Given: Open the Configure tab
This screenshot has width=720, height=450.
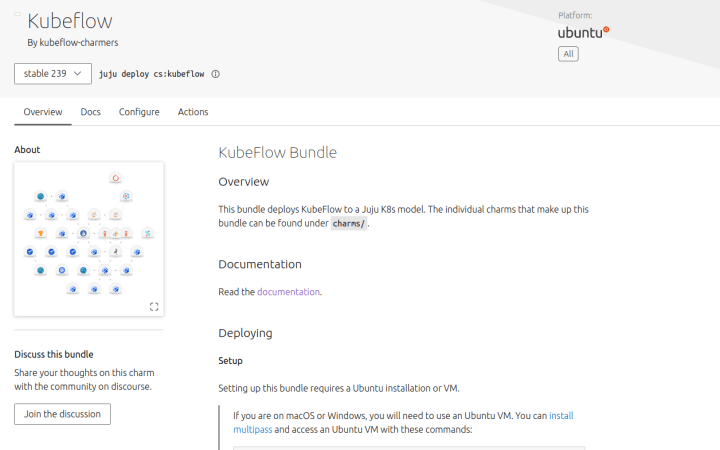Looking at the screenshot, I should pyautogui.click(x=139, y=112).
